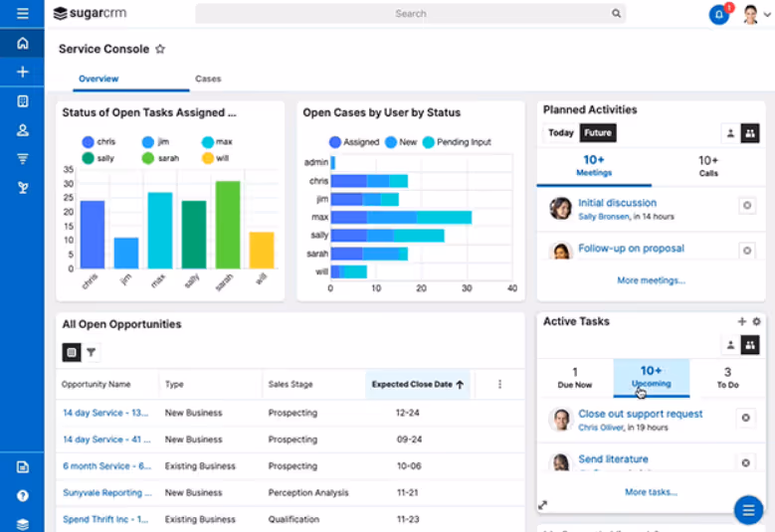Expand the user profile dropdown arrow

point(767,15)
